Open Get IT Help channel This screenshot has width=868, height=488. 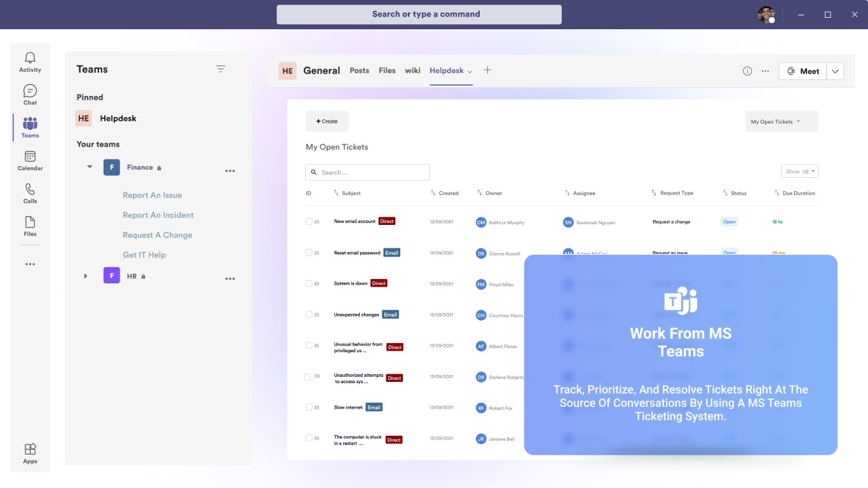click(144, 255)
